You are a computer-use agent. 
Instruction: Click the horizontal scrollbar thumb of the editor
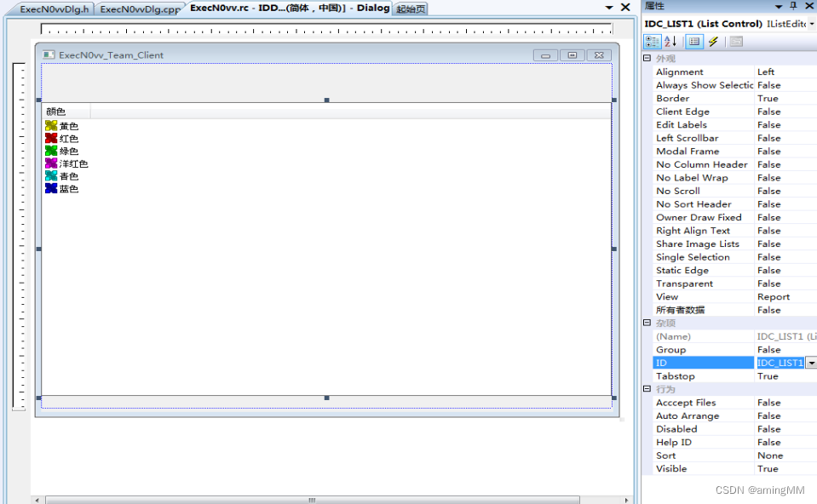point(313,500)
